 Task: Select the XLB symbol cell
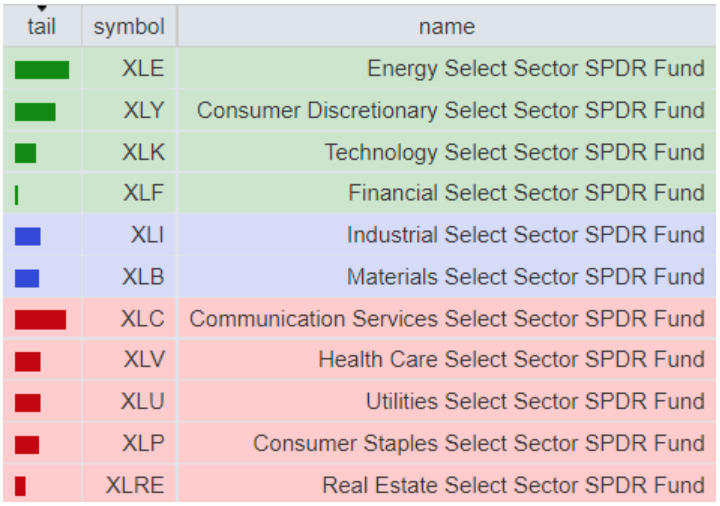click(x=143, y=277)
